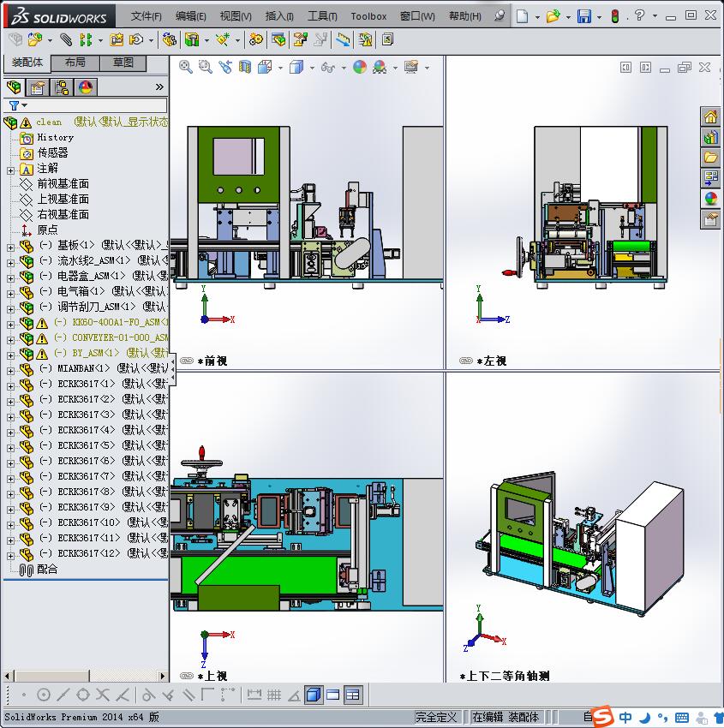Expand the 注解 tree node

click(x=10, y=170)
